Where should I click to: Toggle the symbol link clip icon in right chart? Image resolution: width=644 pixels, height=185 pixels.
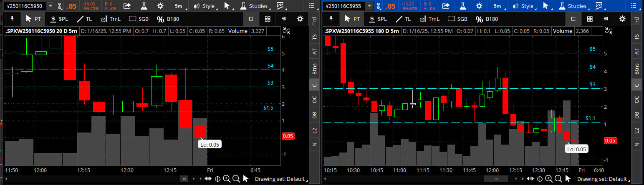click(379, 6)
